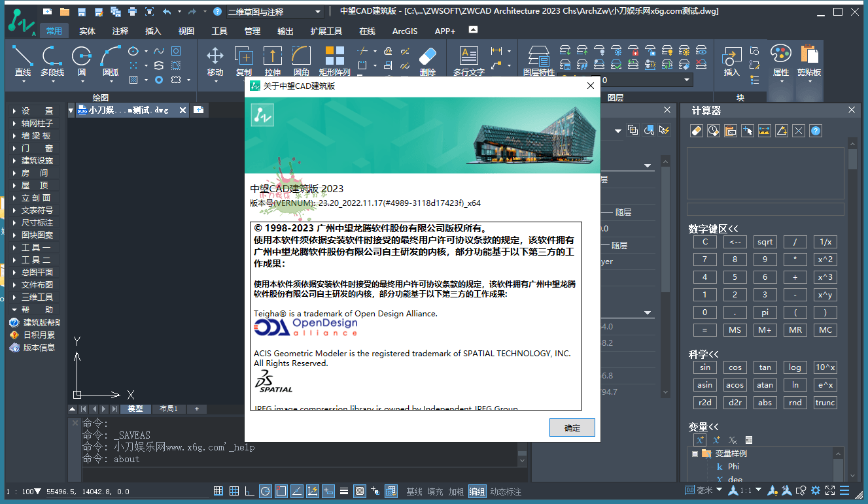
Task: Select the 矩形阵列 rectangular array tool
Action: pos(334,61)
